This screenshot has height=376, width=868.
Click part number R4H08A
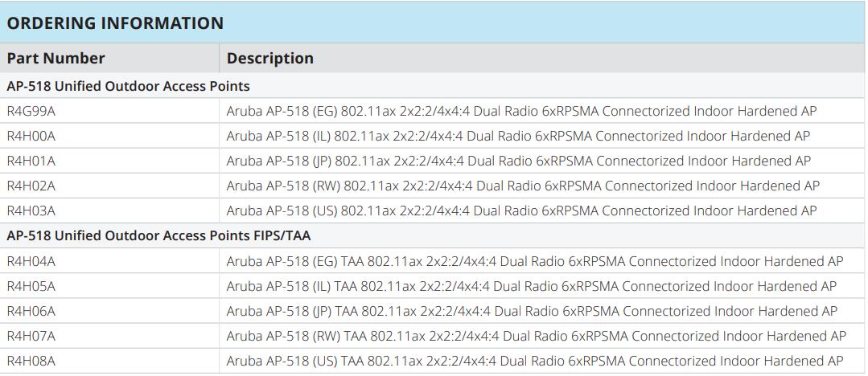tap(31, 361)
